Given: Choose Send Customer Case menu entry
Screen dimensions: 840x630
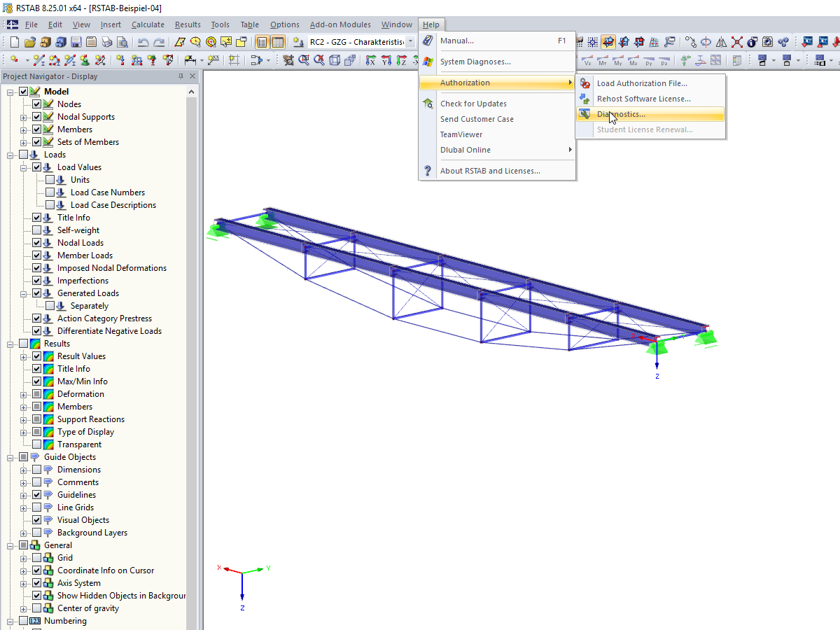Looking at the screenshot, I should [497, 119].
